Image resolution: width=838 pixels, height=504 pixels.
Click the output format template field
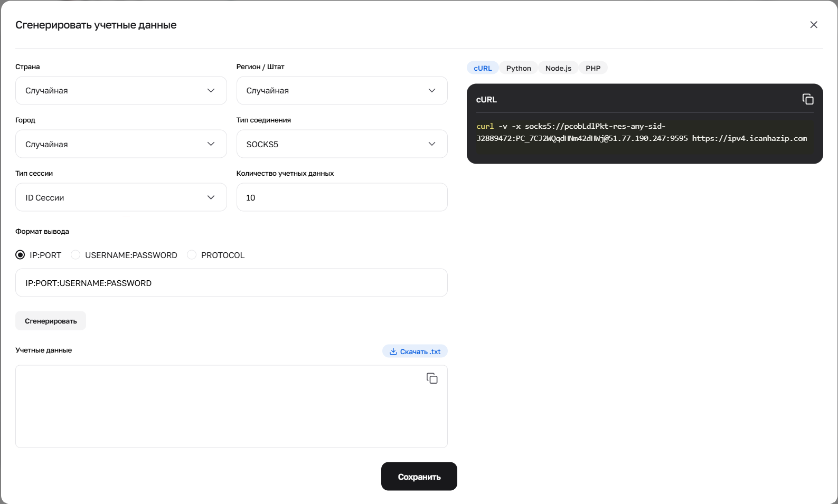(x=231, y=283)
